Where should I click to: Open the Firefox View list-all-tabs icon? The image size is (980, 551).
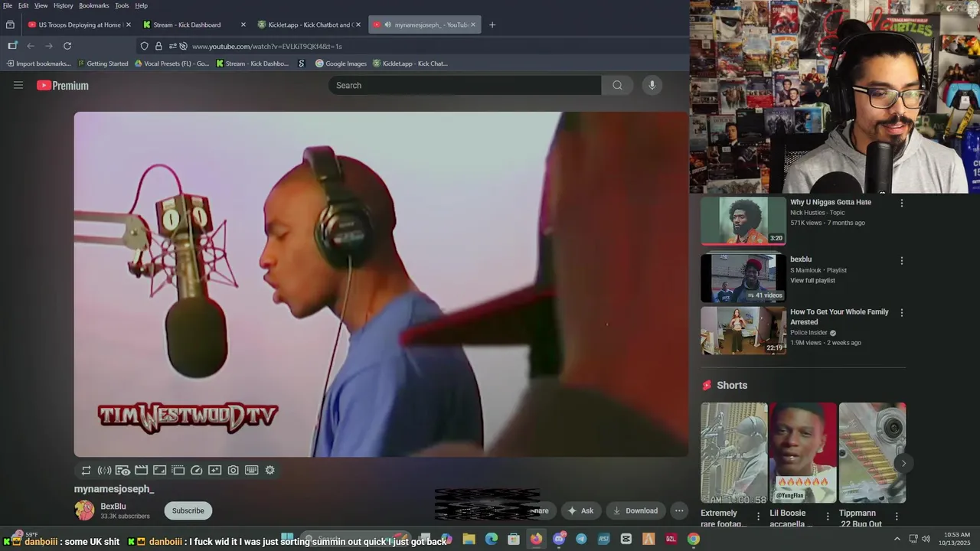coord(10,24)
